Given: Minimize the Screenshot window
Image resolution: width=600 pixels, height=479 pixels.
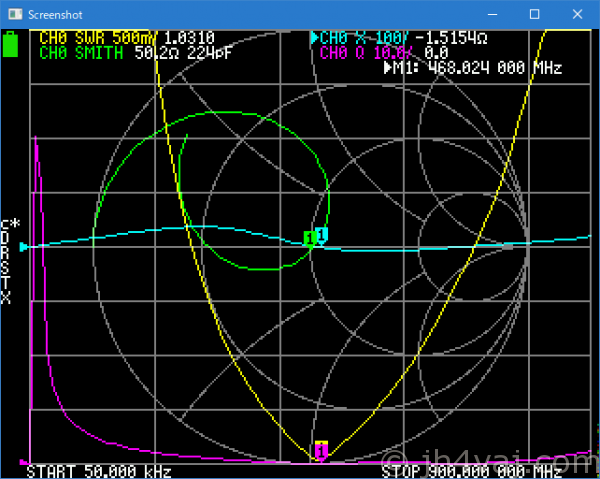Looking at the screenshot, I should click(489, 15).
